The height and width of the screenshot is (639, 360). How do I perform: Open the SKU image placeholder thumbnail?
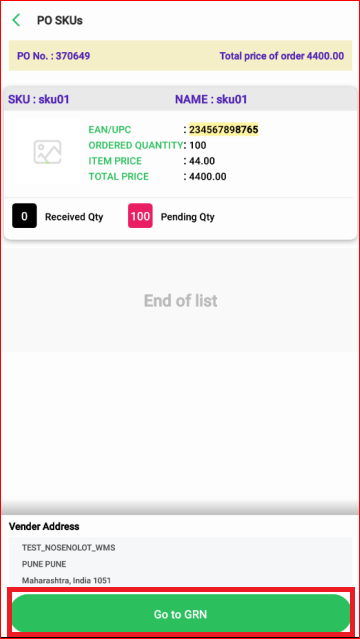(x=47, y=152)
